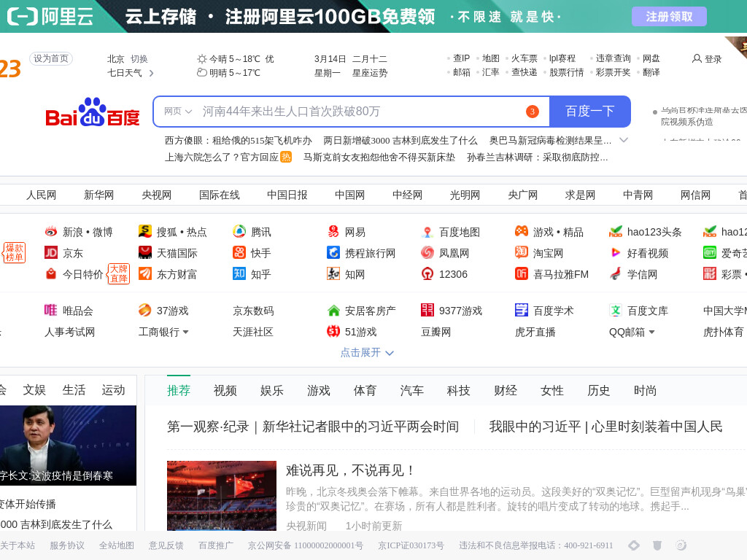Switch to the 历史 tab

(599, 391)
